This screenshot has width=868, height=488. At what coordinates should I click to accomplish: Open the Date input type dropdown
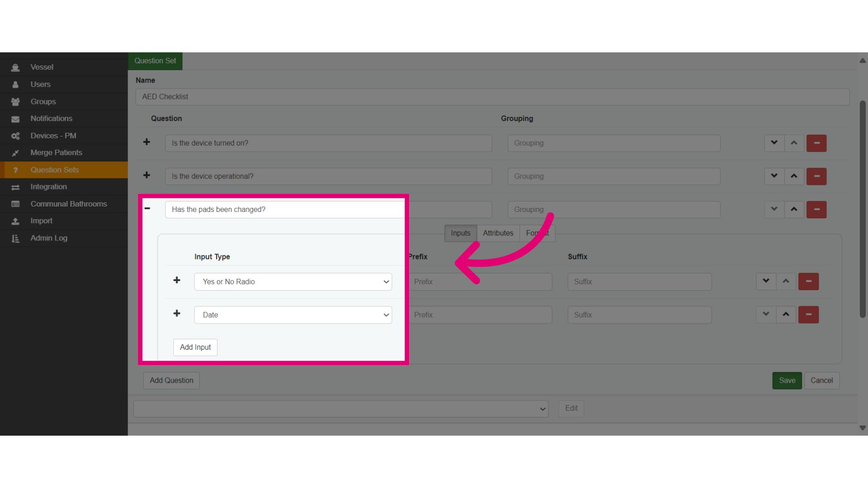(x=293, y=315)
